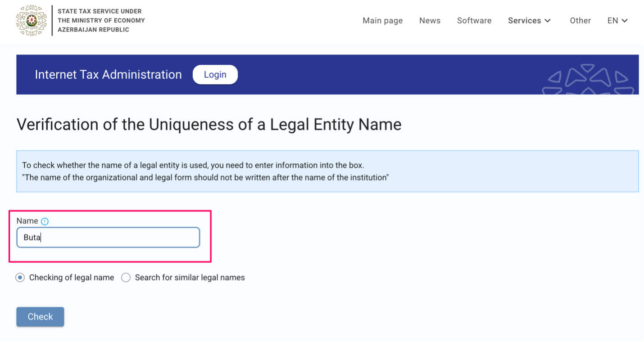Click the State Tax Service emblem logo
Viewport: 644px width, 342px height.
[32, 21]
